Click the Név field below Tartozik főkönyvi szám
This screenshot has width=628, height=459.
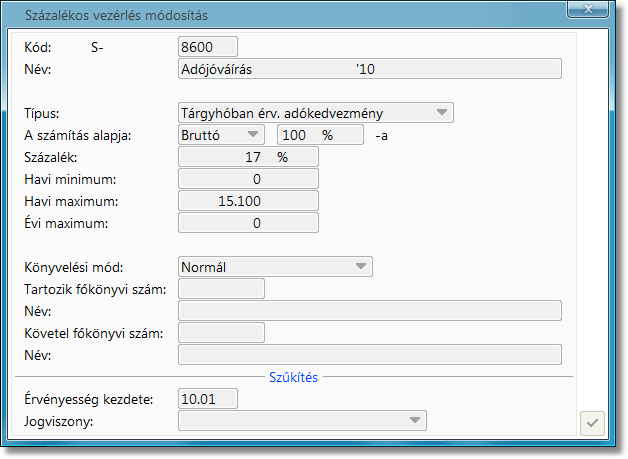tap(369, 311)
